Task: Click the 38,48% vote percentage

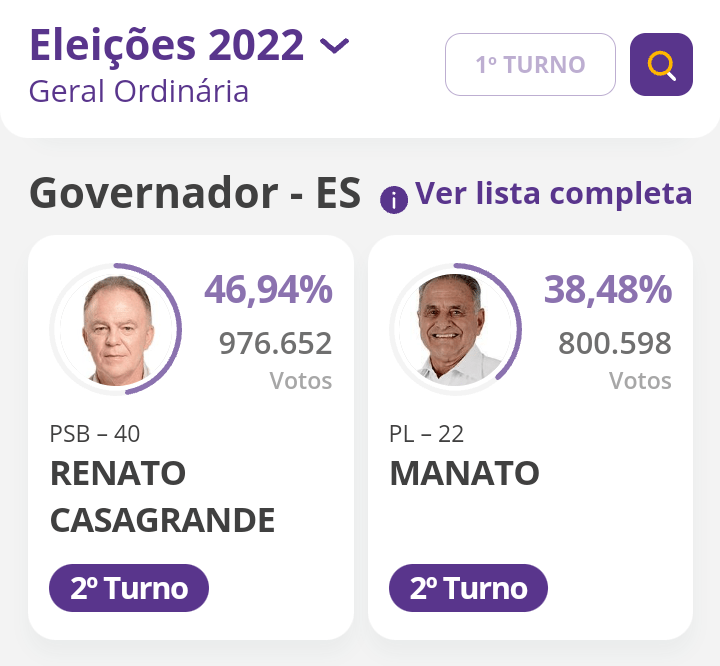Action: coord(607,290)
